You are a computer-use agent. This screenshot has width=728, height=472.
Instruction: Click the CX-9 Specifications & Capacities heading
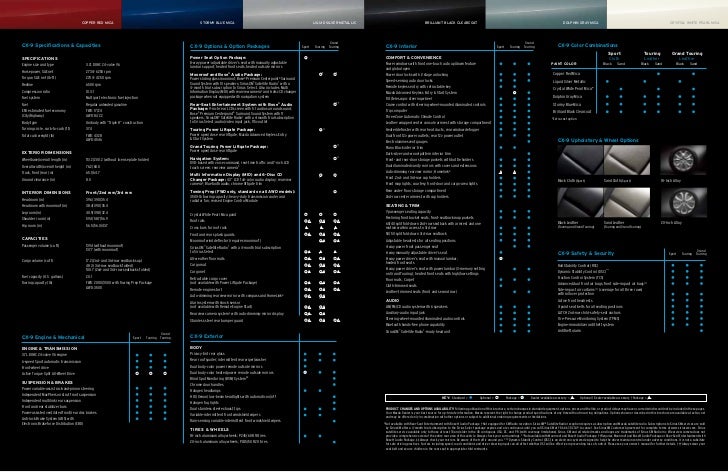point(61,45)
